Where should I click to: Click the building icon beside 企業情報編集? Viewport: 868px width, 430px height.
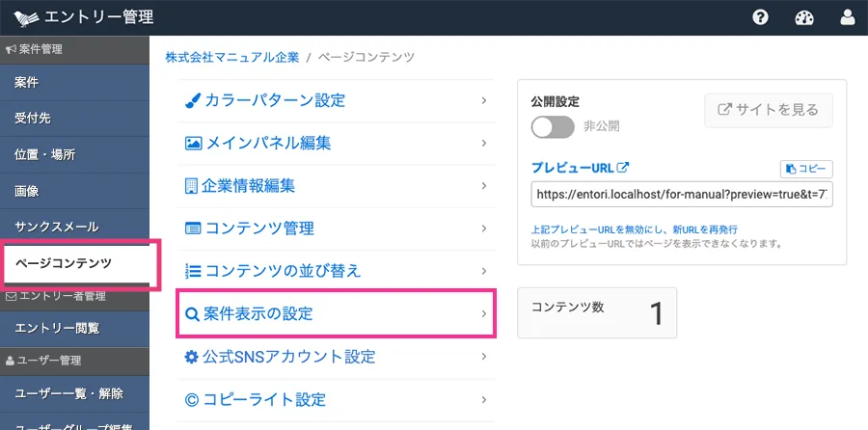(192, 185)
